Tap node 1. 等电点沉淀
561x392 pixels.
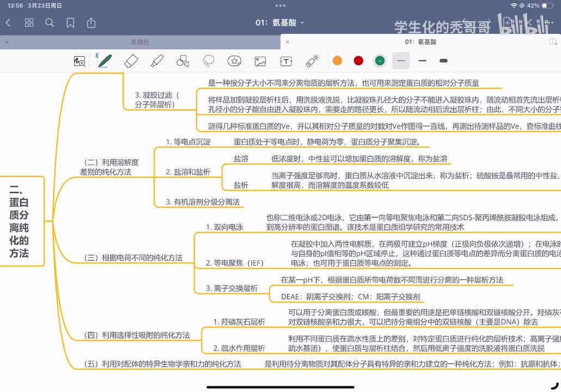pyautogui.click(x=188, y=142)
